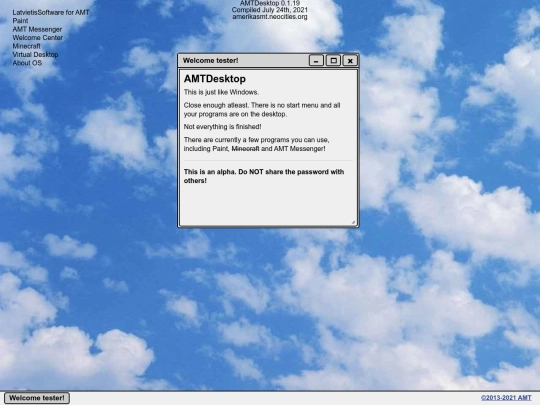The width and height of the screenshot is (540, 405).
Task: Open LatvietisSoftware for AMT desktop link
Action: pyautogui.click(x=51, y=12)
